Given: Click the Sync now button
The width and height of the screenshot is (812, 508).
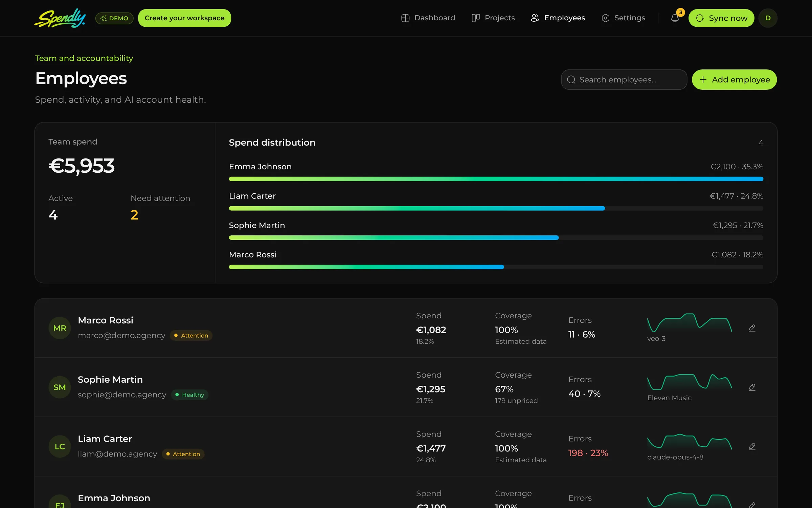Looking at the screenshot, I should tap(721, 18).
